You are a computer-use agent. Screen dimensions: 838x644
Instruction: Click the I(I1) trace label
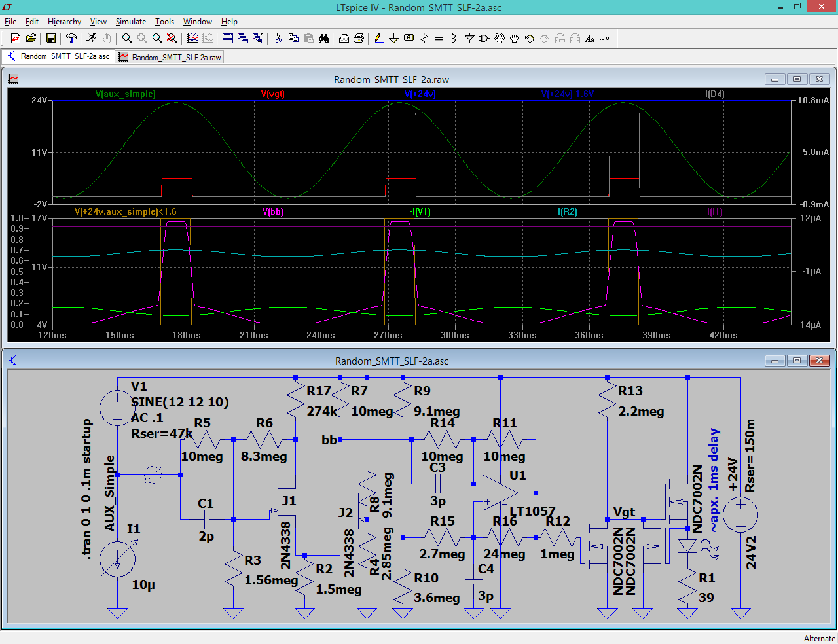[715, 212]
